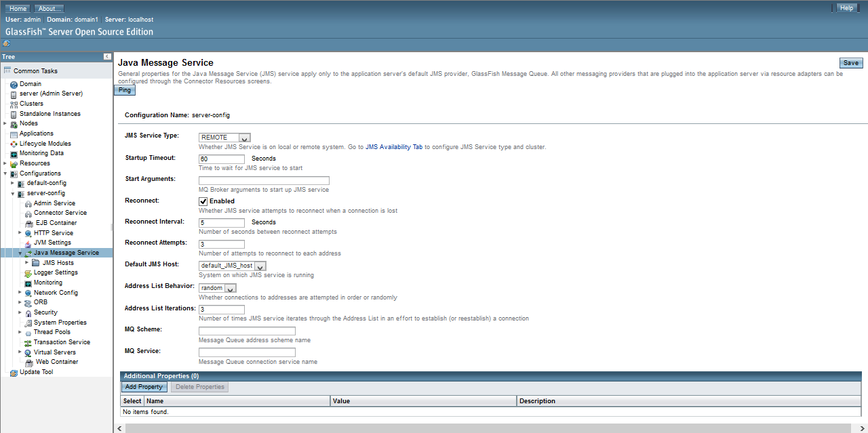Click the Admin Service icon

click(x=28, y=203)
